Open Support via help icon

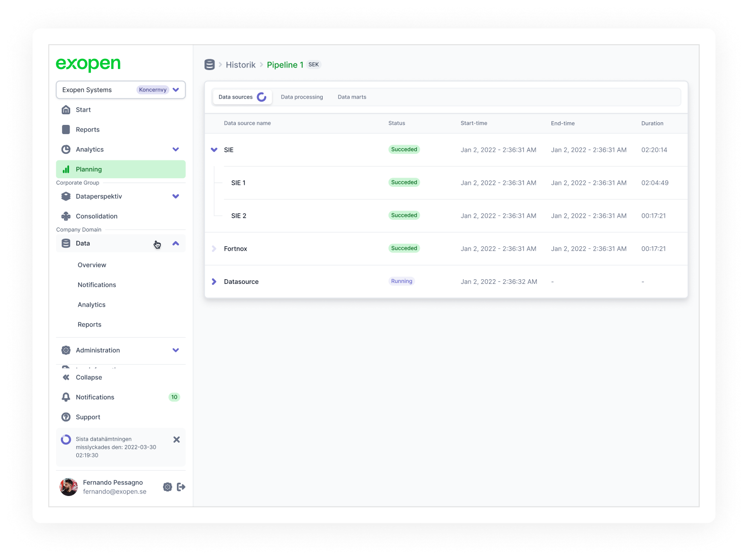(x=66, y=417)
